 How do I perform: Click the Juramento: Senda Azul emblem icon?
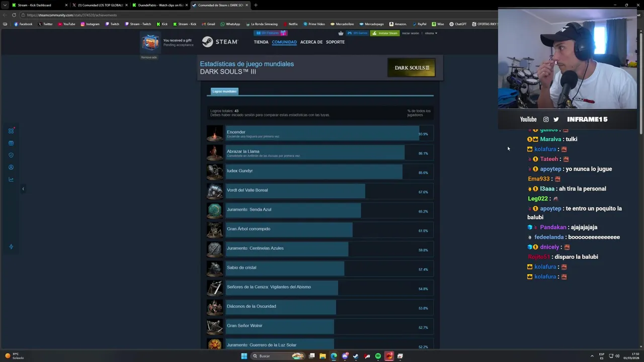[x=215, y=211]
